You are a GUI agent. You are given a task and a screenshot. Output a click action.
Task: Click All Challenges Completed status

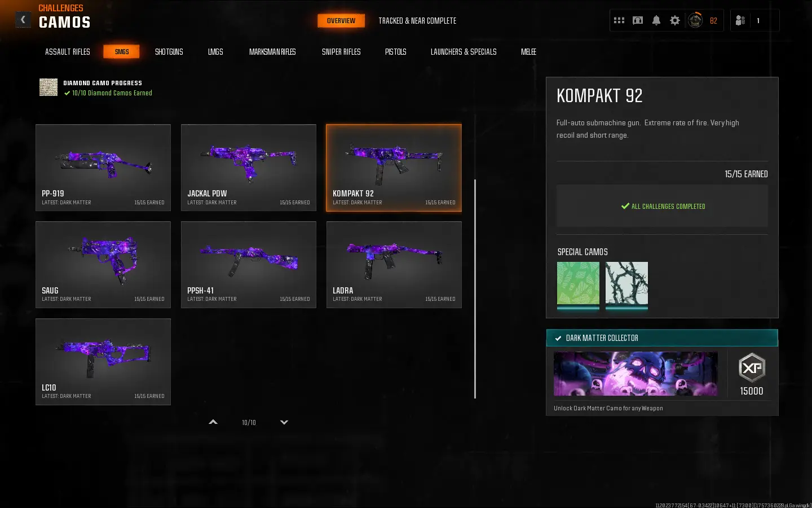[663, 207]
